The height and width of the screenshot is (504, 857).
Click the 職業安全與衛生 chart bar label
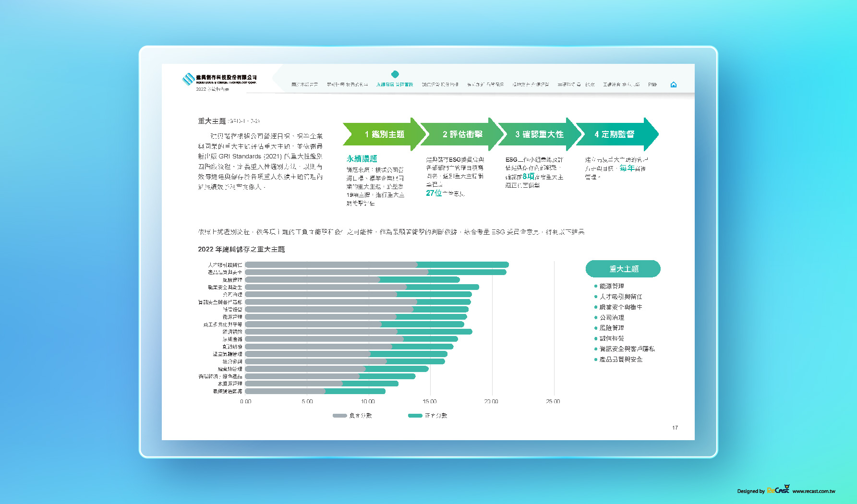pos(225,287)
